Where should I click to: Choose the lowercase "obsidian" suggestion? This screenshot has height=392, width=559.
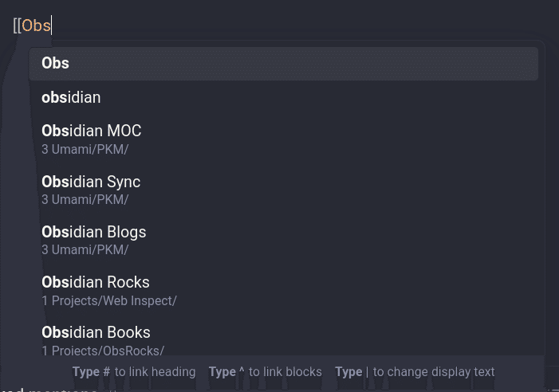coord(283,97)
